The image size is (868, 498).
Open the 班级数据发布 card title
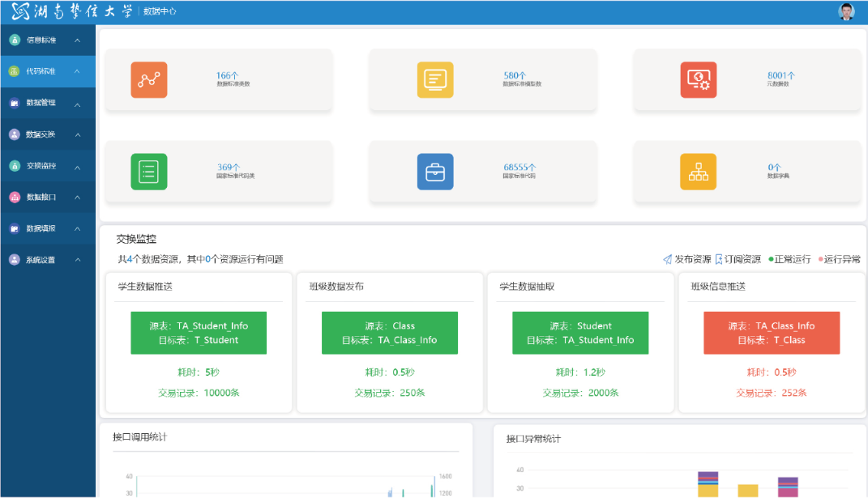click(336, 287)
